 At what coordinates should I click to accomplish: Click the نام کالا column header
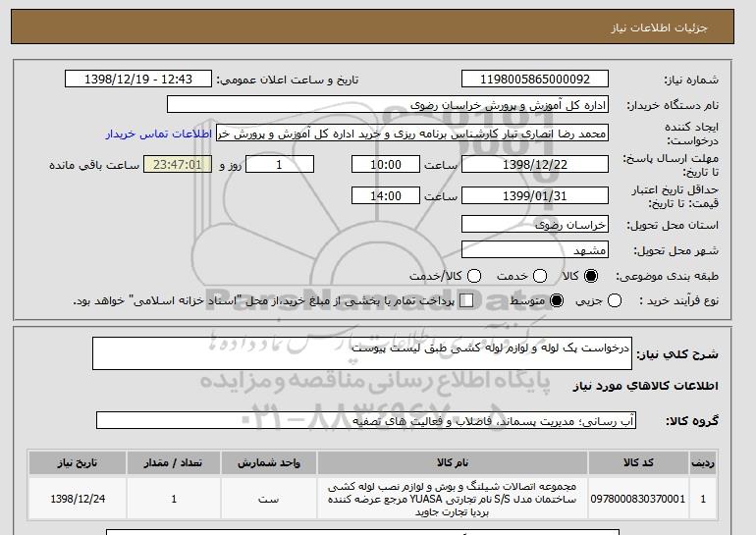coord(453,462)
